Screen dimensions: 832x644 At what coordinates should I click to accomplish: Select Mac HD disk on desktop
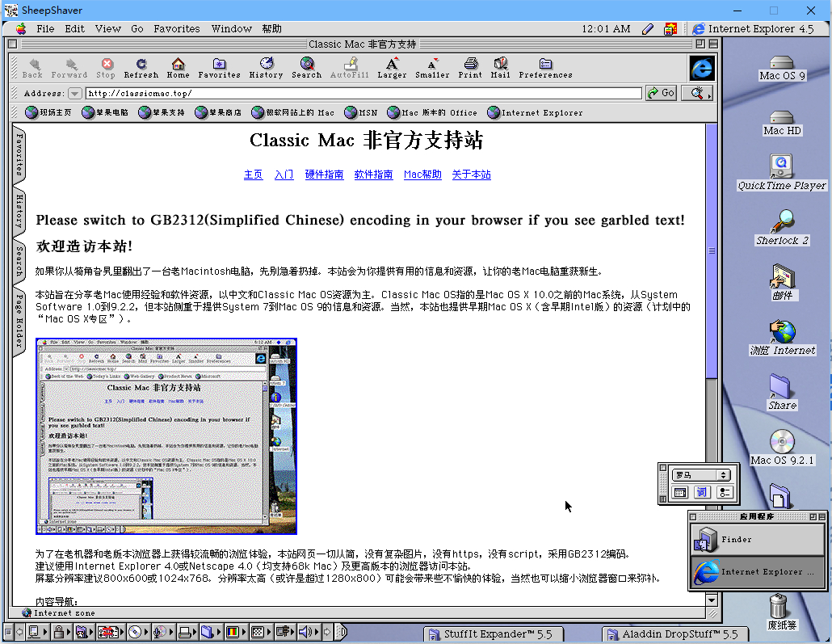tap(782, 123)
